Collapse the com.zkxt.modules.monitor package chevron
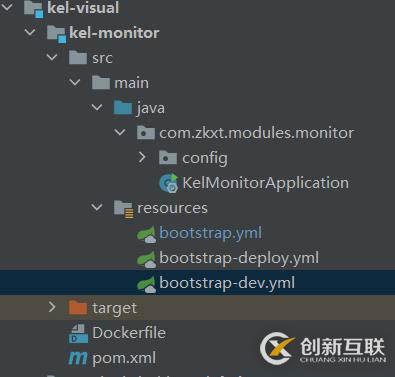 tap(120, 132)
